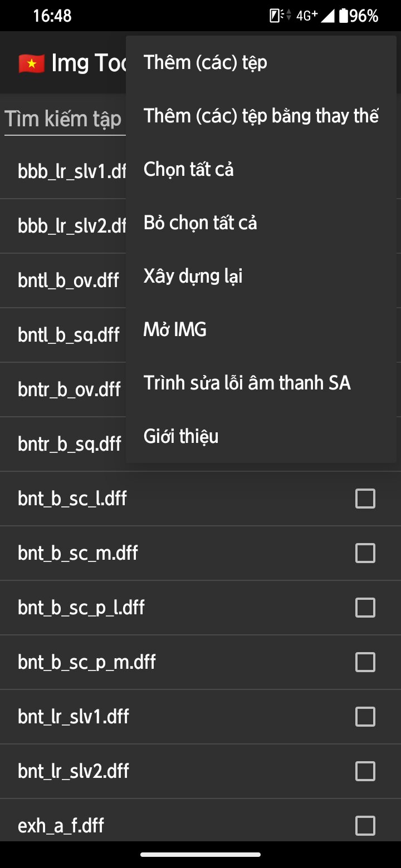Tap the bntr_b_sq.dff file entry
401x868 pixels.
pos(69,444)
